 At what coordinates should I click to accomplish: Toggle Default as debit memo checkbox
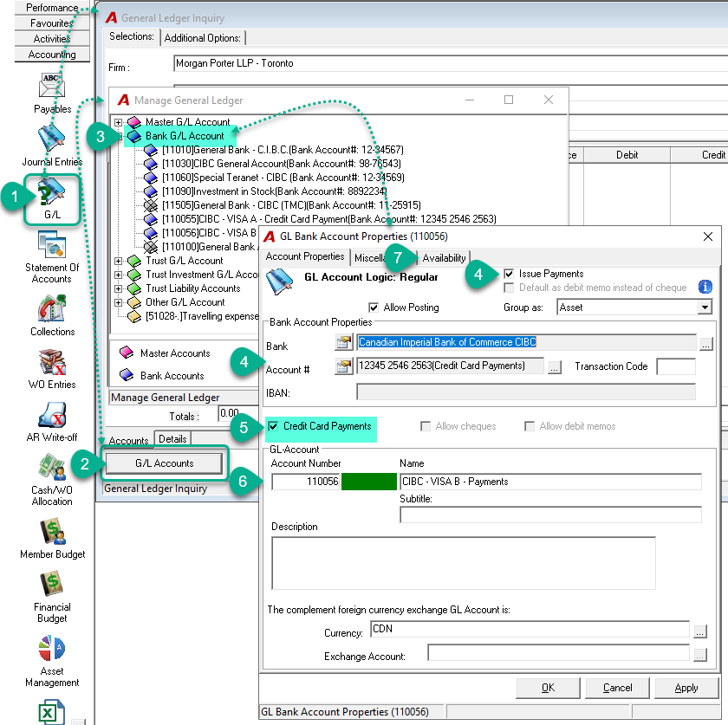(509, 288)
